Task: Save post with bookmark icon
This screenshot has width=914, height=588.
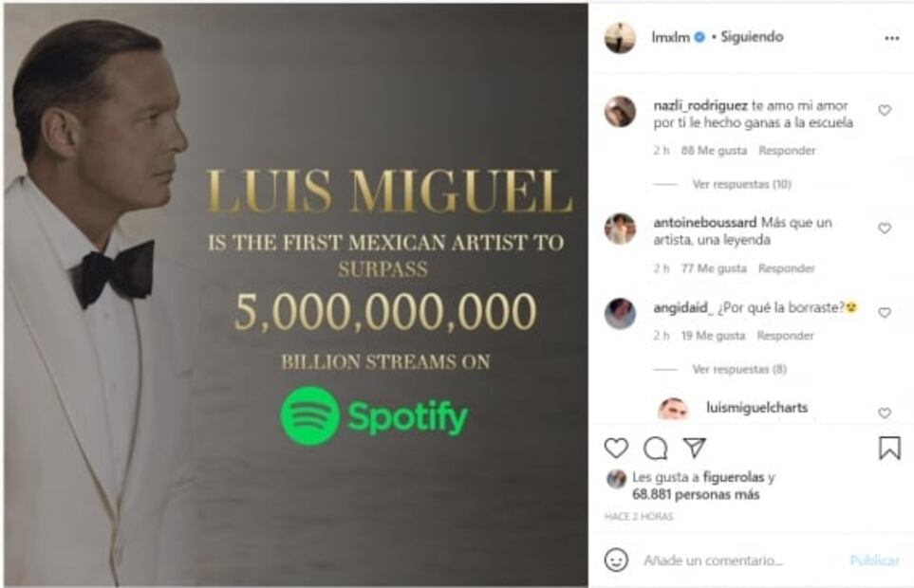Action: 889,448
